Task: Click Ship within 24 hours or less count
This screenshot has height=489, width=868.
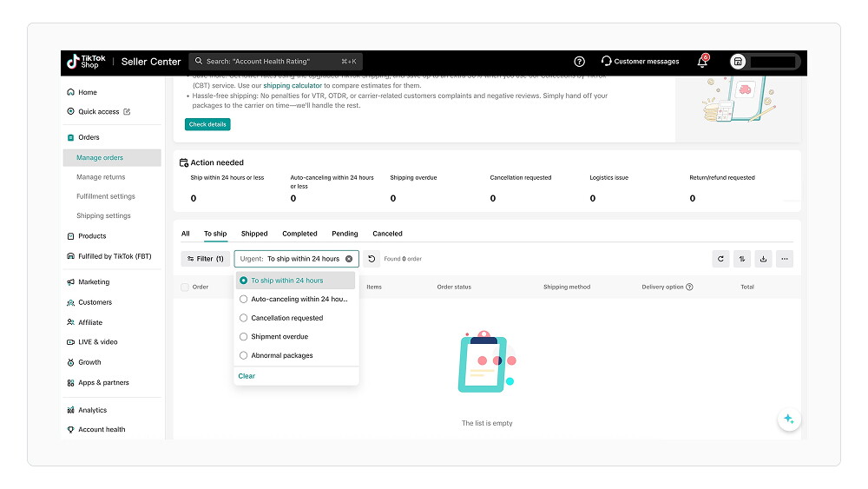Action: (194, 198)
